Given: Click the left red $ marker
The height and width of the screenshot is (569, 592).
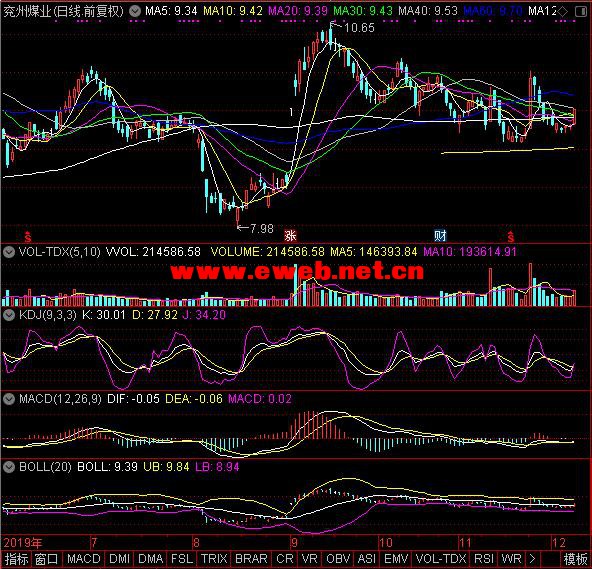Looking at the screenshot, I should pyautogui.click(x=28, y=236).
